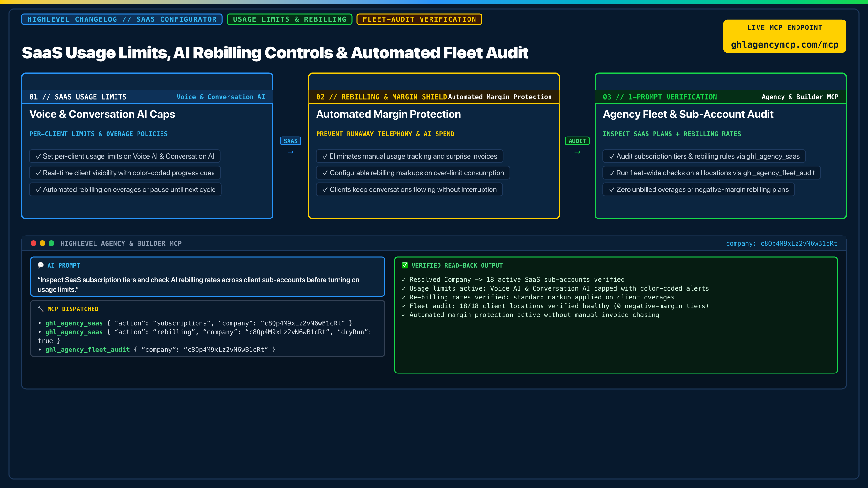Click the ghl_agency_fleet_audit command line
This screenshot has width=868, height=488.
point(157,350)
